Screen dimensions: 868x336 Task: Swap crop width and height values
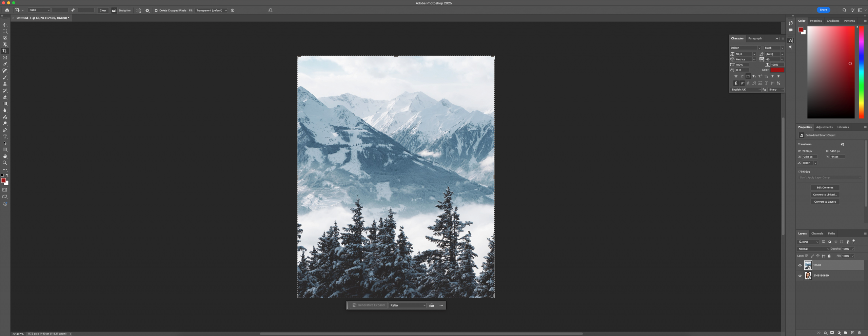(73, 10)
